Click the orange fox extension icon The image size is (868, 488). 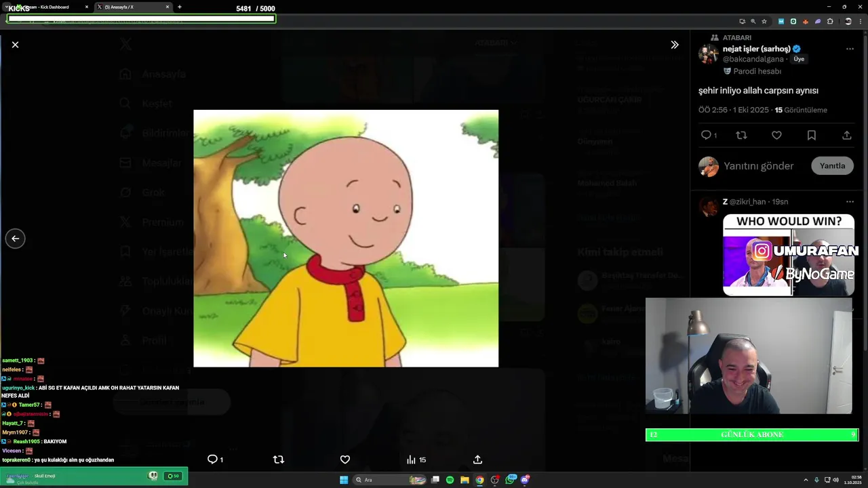(x=806, y=21)
